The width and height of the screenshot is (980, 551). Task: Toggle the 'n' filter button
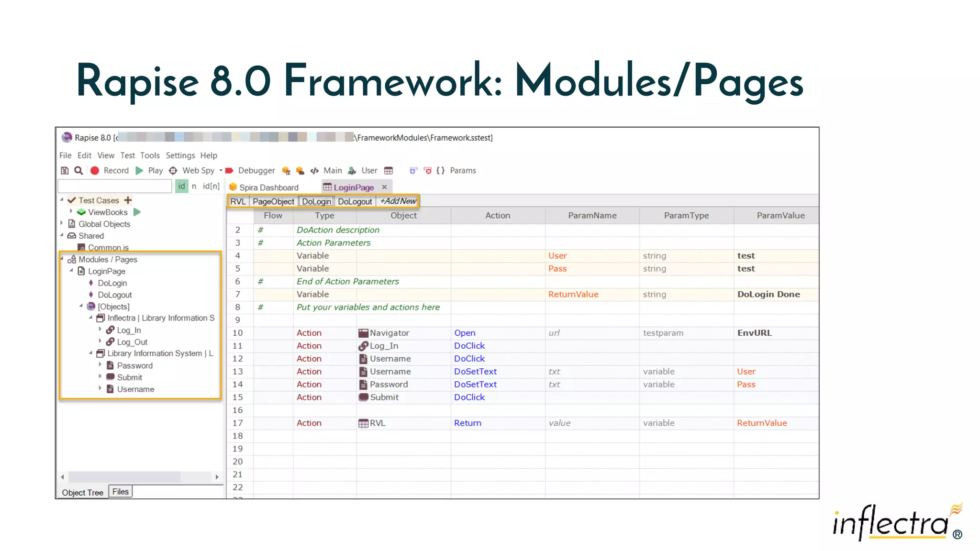tap(194, 186)
